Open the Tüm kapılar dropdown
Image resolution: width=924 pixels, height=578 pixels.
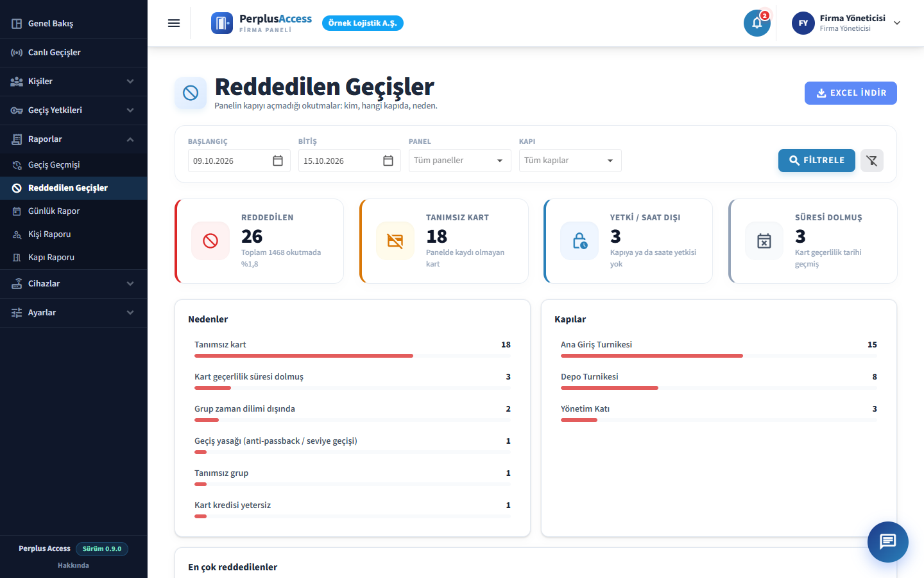tap(570, 161)
